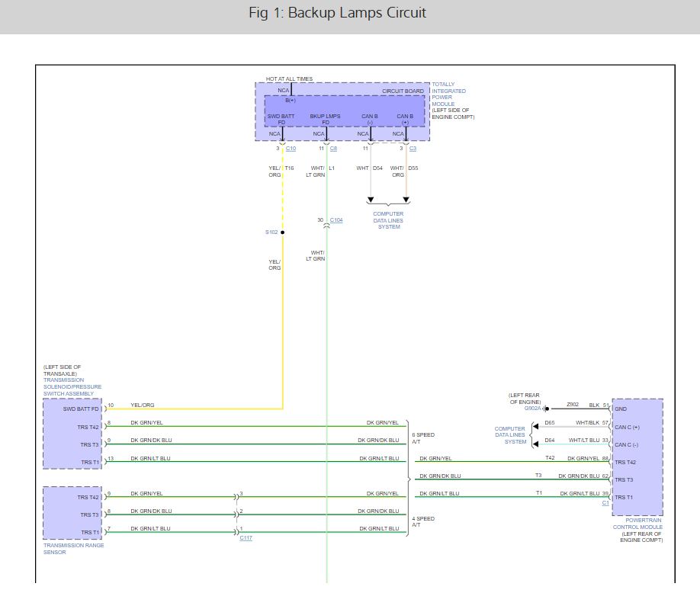Click the 'HOT AT ALL TIMES' label
This screenshot has width=700, height=609.
point(289,79)
